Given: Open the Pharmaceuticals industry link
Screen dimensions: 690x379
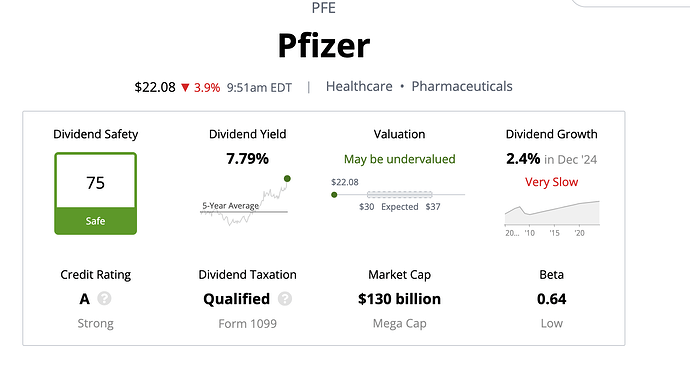Looking at the screenshot, I should coord(462,86).
